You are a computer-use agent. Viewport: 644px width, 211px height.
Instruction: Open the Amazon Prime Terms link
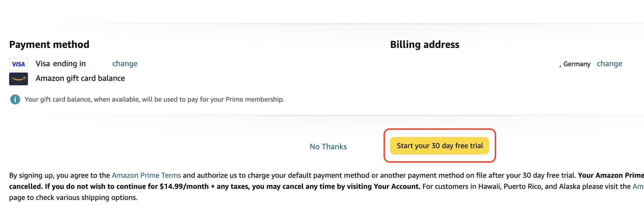coord(146,175)
